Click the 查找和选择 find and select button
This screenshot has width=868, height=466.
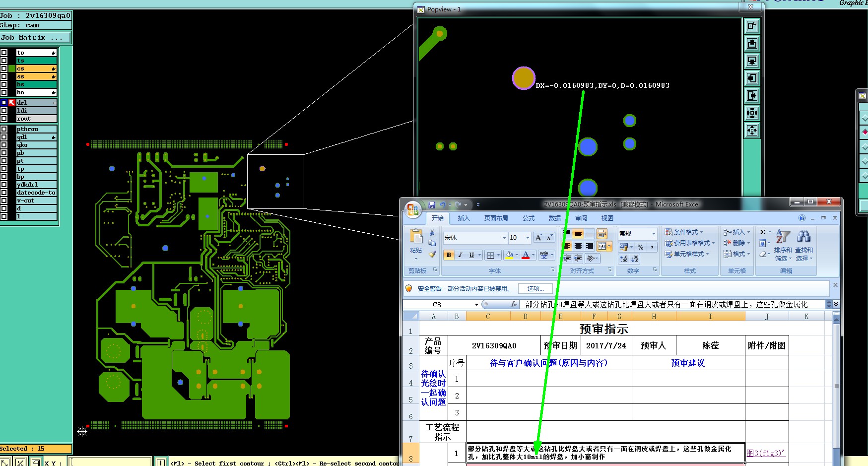[804, 244]
